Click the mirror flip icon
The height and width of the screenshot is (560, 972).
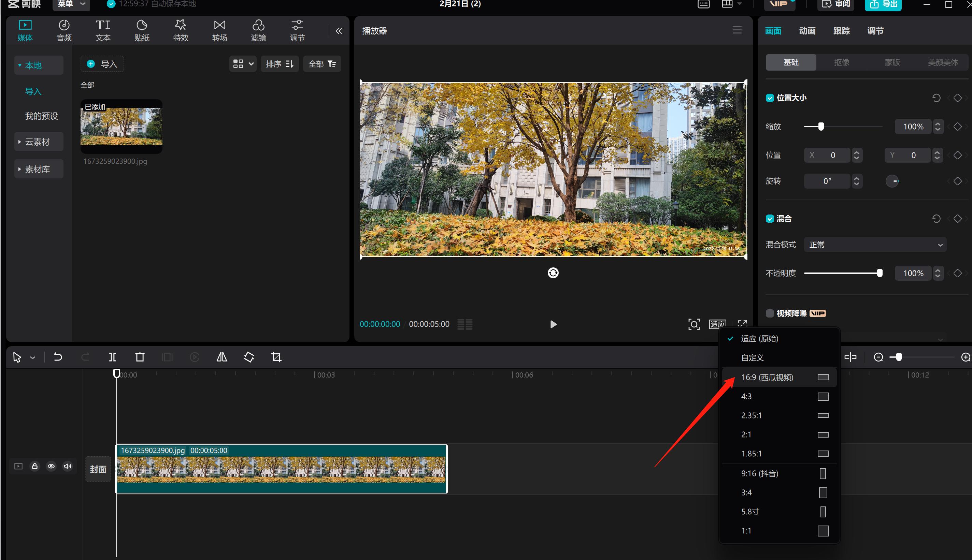221,357
